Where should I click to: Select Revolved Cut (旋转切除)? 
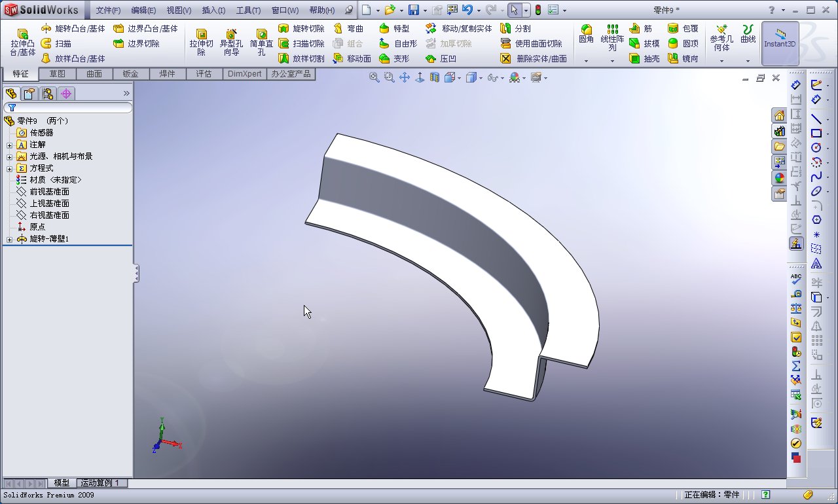pyautogui.click(x=301, y=29)
